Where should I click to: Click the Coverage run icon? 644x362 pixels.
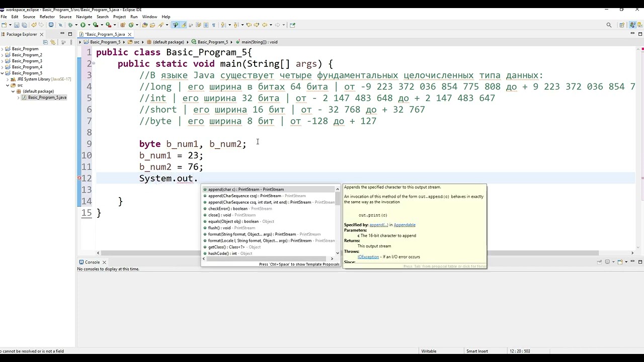tap(95, 25)
